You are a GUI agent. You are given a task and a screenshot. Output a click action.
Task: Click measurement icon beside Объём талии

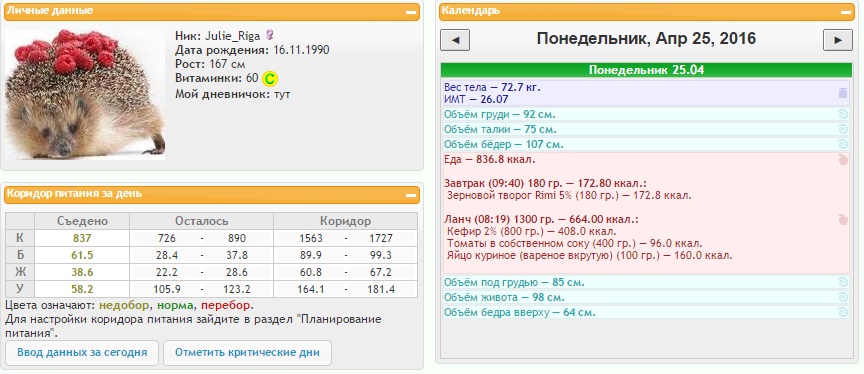[843, 129]
